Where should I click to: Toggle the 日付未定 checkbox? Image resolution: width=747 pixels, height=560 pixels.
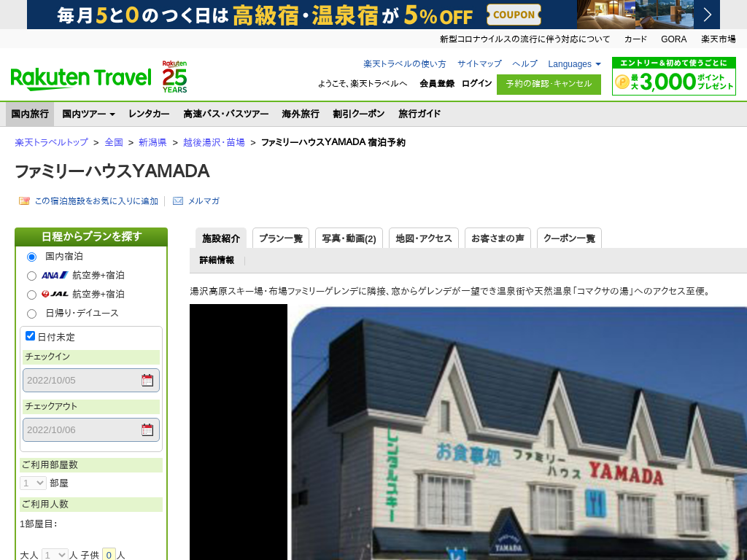coord(31,336)
